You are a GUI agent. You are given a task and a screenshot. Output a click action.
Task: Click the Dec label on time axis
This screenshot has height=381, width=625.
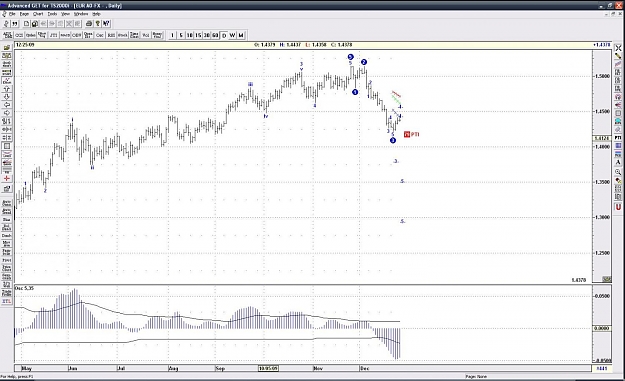pos(364,368)
